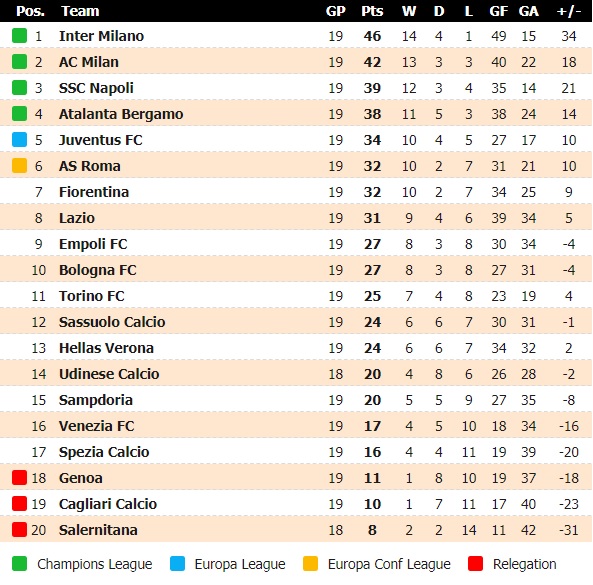Select the Fiorentina team name
Screen dimensions: 593x585
(x=94, y=192)
